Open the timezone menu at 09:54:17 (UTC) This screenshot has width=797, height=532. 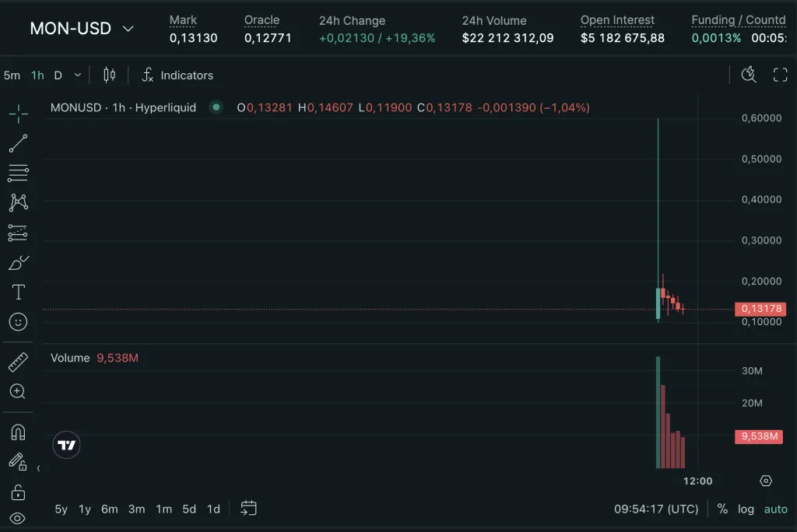[x=656, y=509]
